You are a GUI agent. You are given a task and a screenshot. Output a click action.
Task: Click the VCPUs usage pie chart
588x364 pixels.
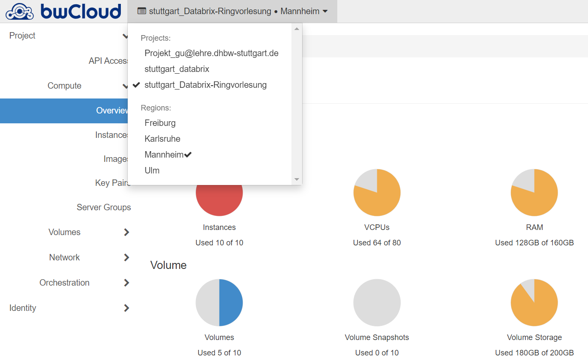377,192
